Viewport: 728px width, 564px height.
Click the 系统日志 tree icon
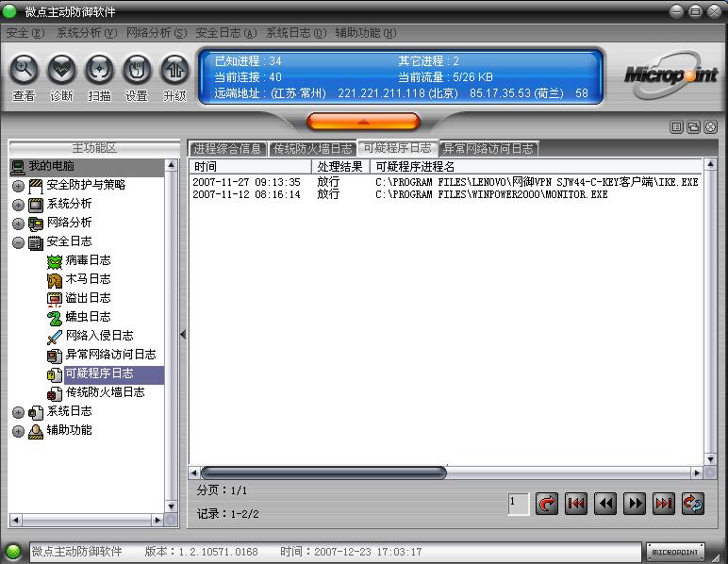[x=36, y=413]
